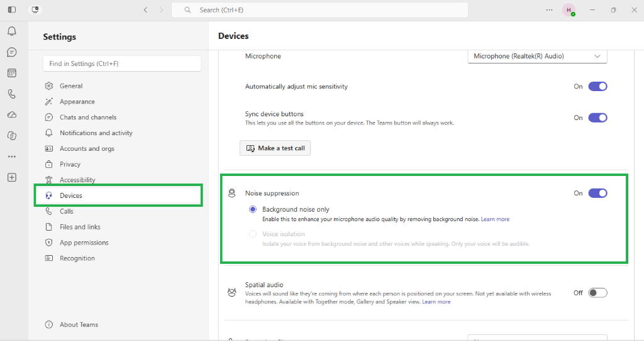
Task: Open Calls phone icon in left rail
Action: (12, 94)
